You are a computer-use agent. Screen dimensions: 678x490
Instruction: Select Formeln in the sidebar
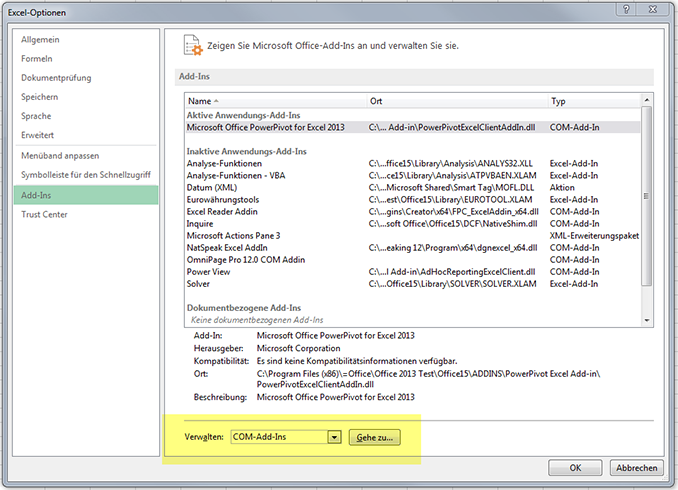37,59
